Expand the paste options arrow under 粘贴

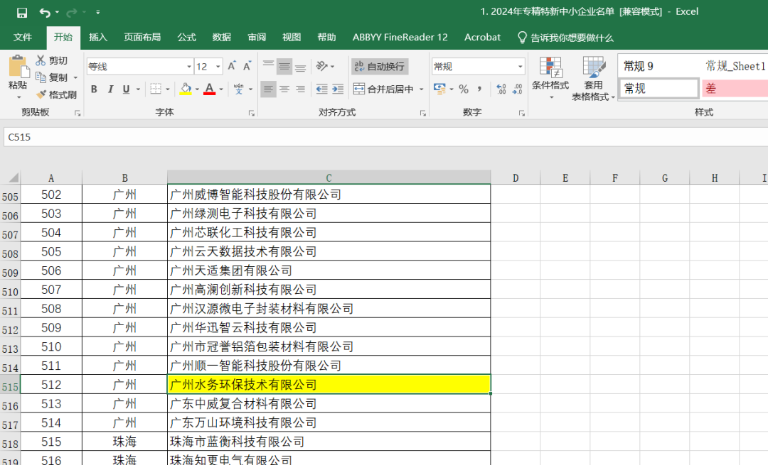(x=18, y=98)
